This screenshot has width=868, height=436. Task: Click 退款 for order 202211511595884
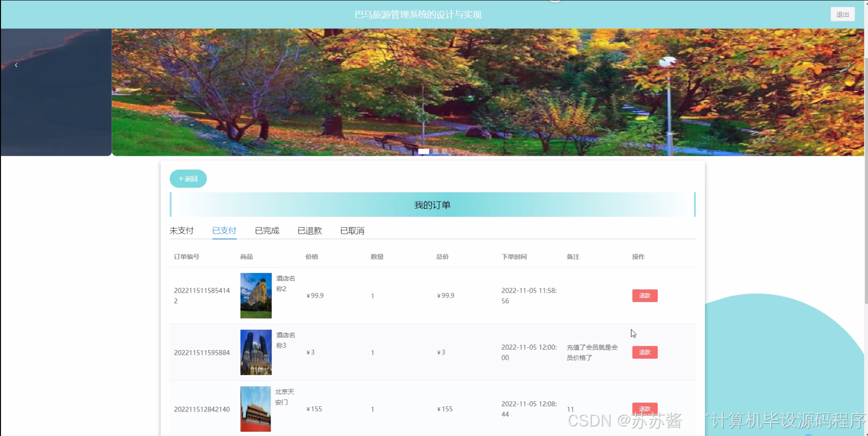pos(645,352)
